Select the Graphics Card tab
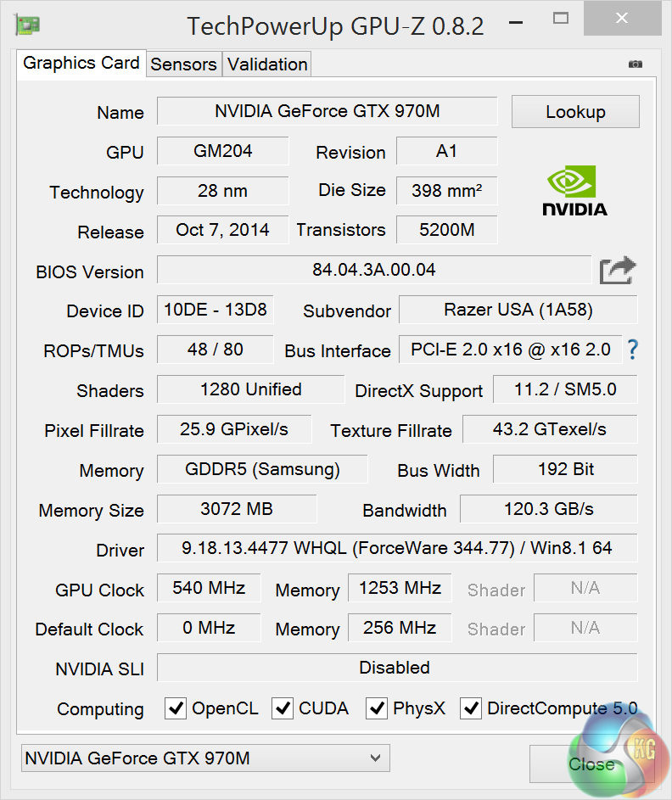This screenshot has width=672, height=800. [81, 64]
